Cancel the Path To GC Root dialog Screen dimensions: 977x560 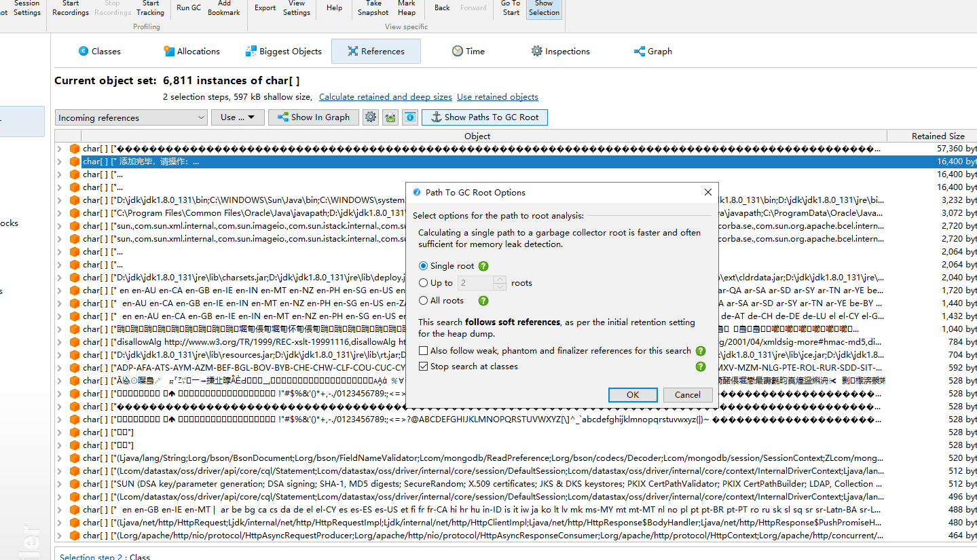point(687,394)
